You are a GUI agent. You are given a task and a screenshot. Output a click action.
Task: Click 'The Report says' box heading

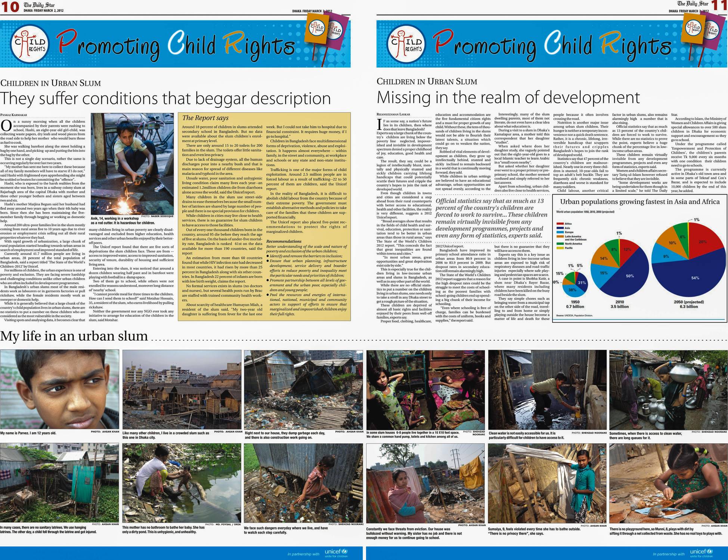tap(205, 118)
